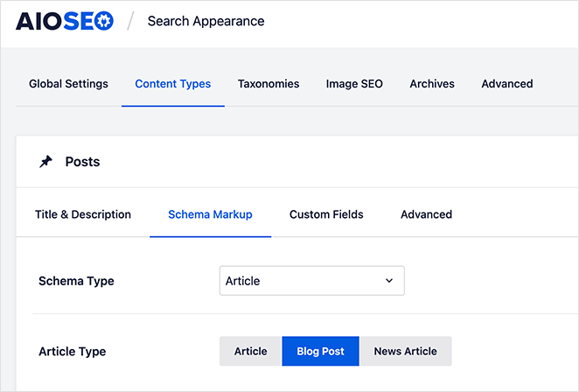Switch to the Title & Description tab

coord(83,214)
